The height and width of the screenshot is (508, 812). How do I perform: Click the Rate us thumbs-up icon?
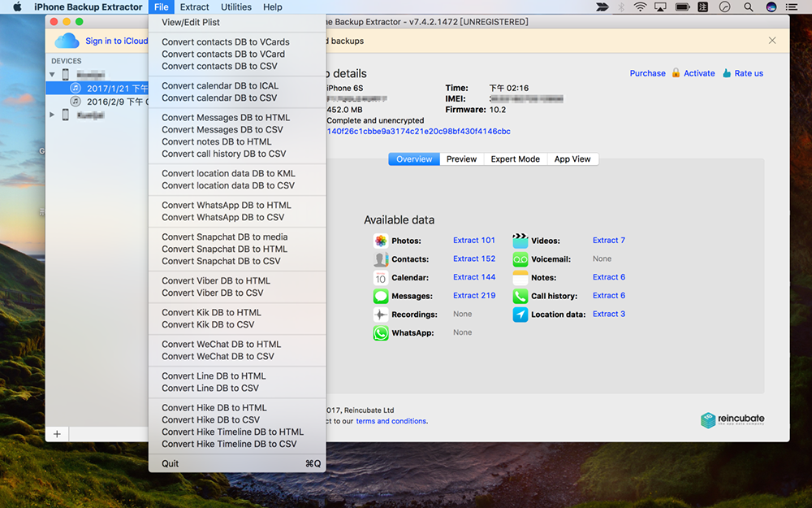pos(727,72)
